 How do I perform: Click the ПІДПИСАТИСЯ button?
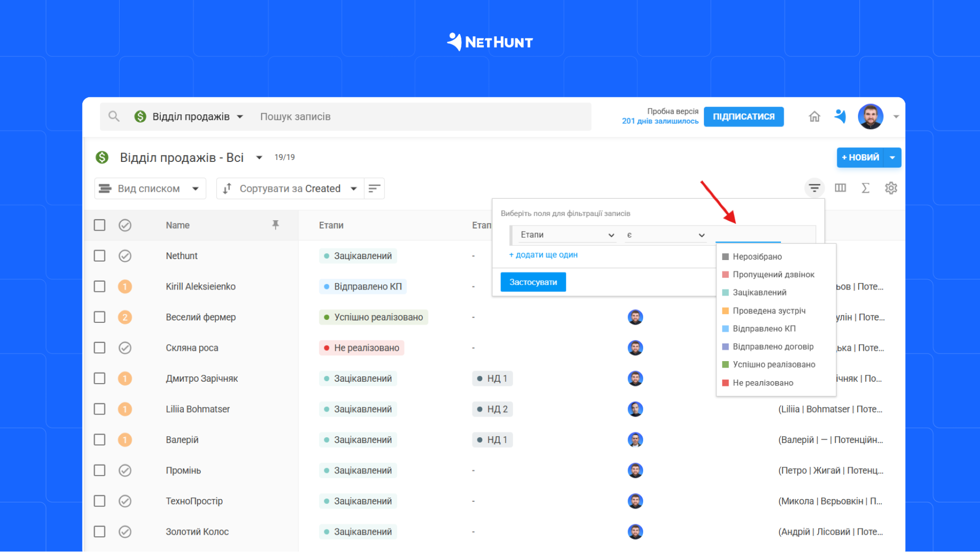pos(744,117)
